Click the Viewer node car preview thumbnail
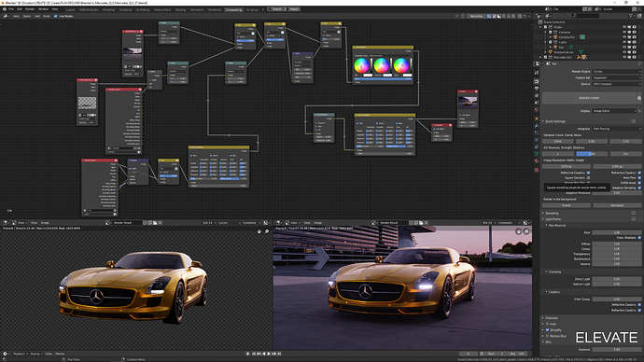The height and width of the screenshot is (362, 644). (468, 103)
